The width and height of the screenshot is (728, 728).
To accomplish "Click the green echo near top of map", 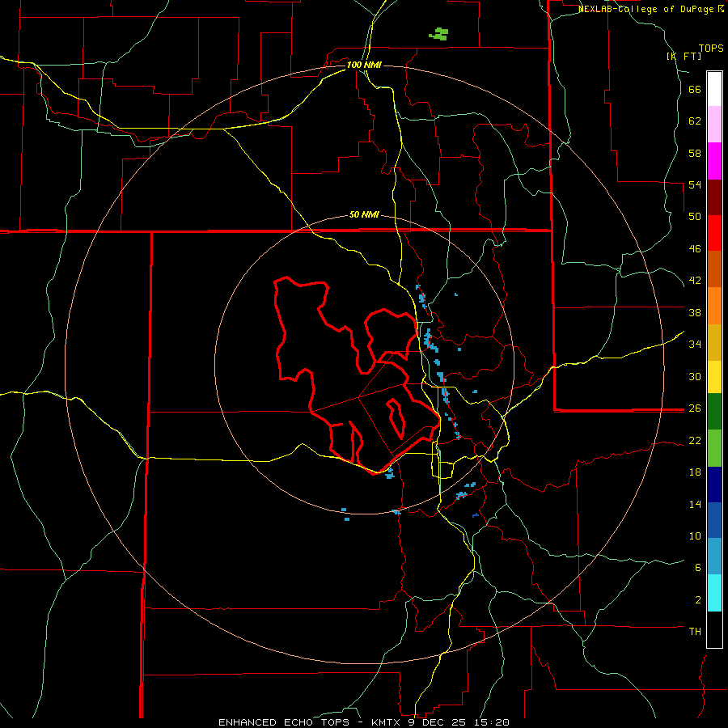I will [x=438, y=34].
